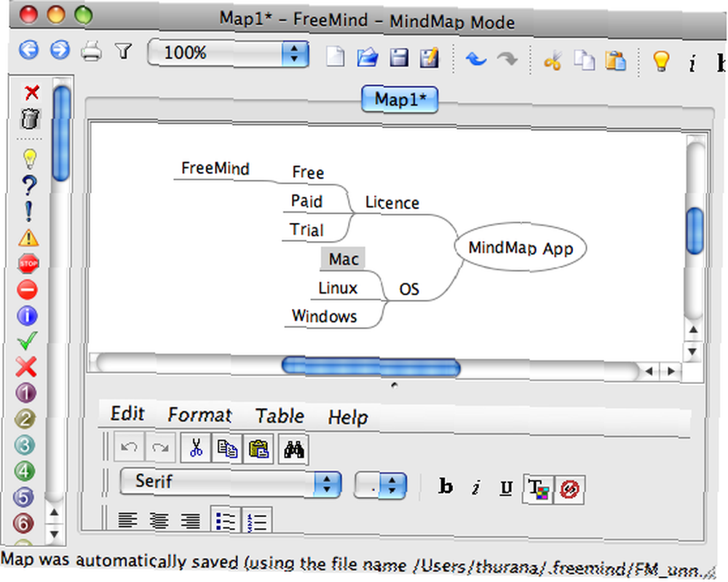Screen dimensions: 728x582
Task: Open the Serif font family dropdown
Action: pos(231,483)
